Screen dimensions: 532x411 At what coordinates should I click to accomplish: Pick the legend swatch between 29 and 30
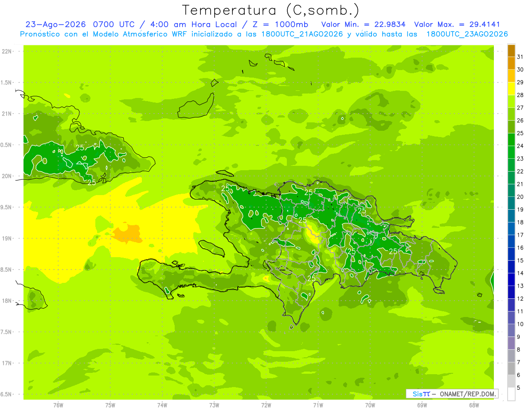point(511,76)
